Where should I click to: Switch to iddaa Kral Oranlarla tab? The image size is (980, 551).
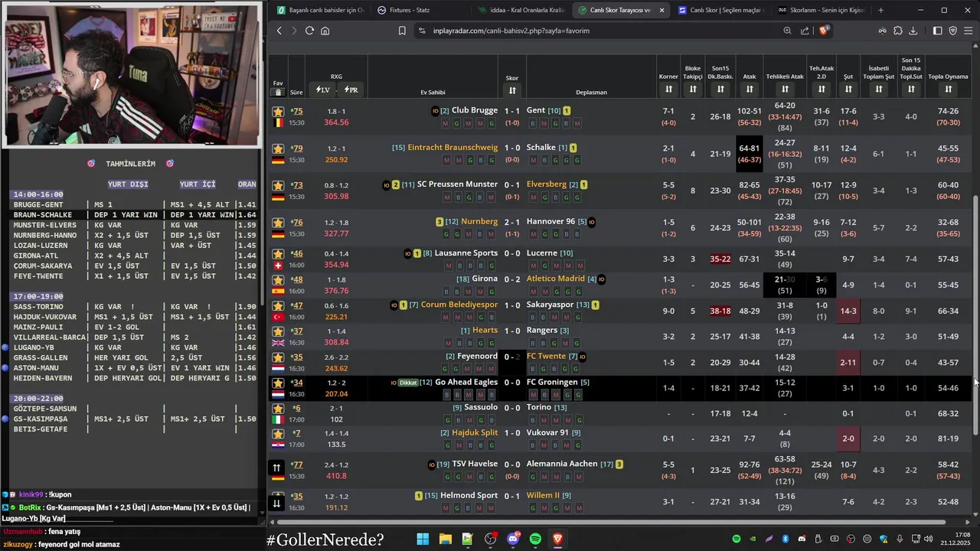(x=521, y=10)
